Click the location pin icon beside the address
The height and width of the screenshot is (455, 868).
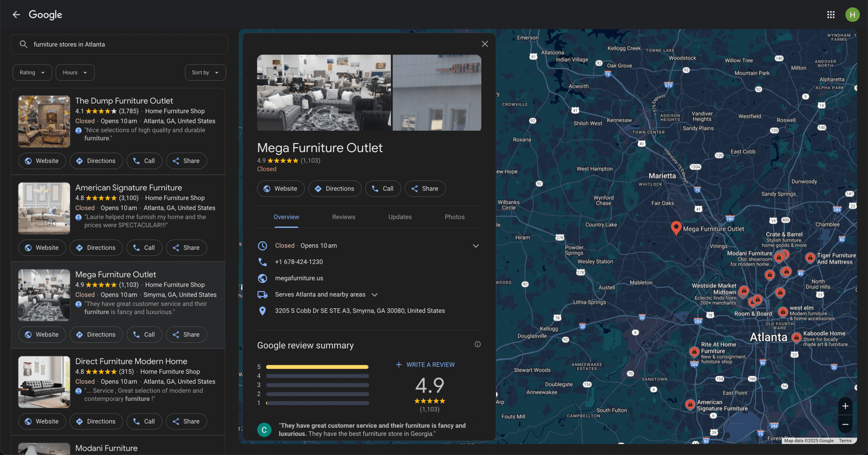click(x=263, y=311)
